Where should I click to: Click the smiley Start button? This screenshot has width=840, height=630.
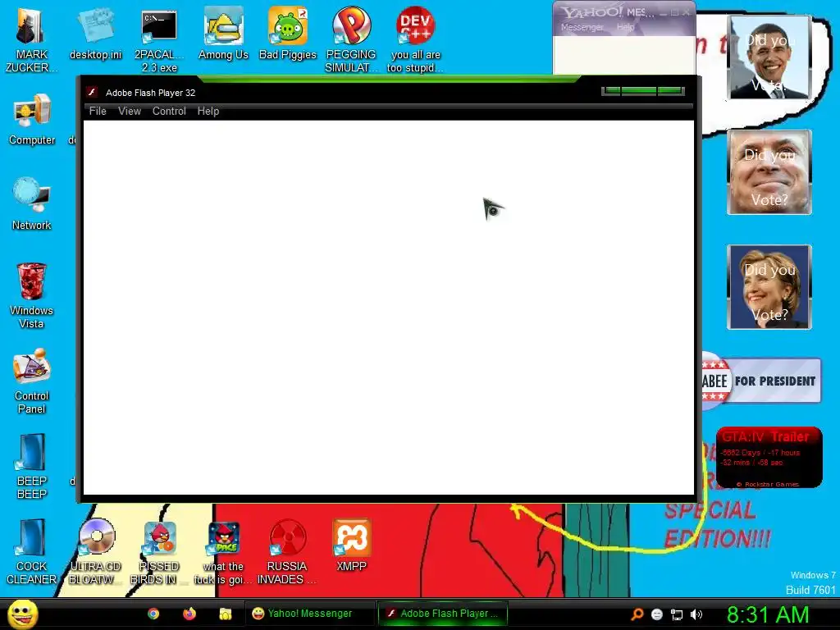[x=22, y=614]
